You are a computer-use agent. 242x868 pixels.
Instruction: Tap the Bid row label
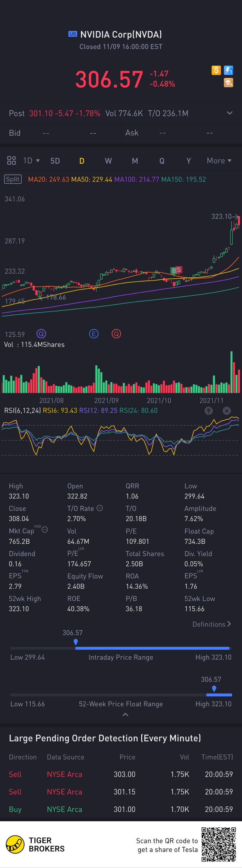pos(15,133)
